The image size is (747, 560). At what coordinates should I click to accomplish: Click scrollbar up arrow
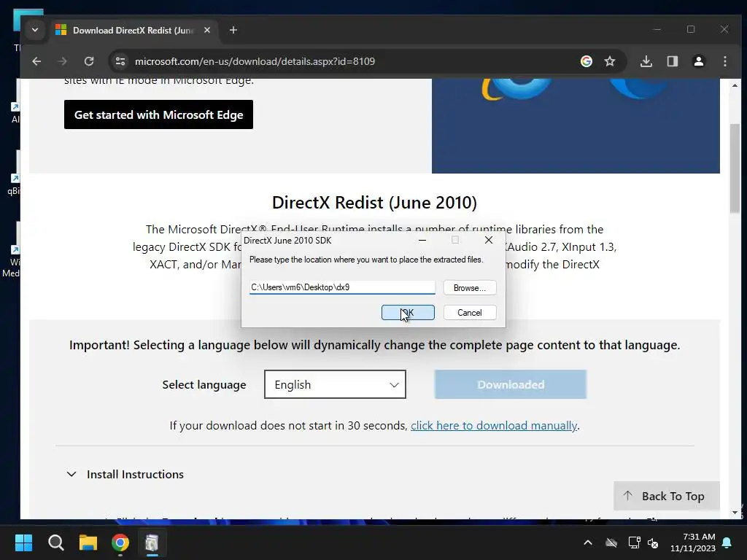click(735, 85)
